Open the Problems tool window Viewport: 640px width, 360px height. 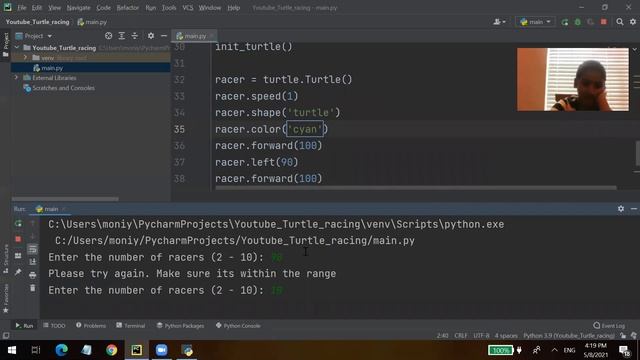pyautogui.click(x=91, y=326)
